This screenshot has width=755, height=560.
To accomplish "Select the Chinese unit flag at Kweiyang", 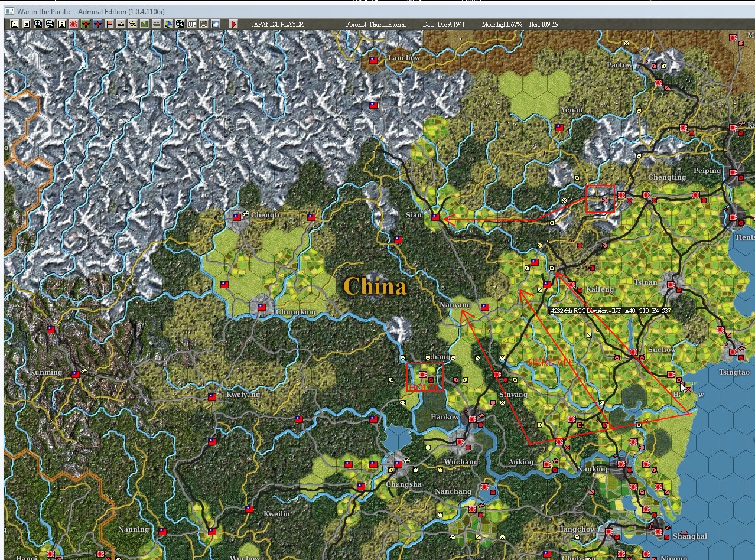I will tap(212, 397).
